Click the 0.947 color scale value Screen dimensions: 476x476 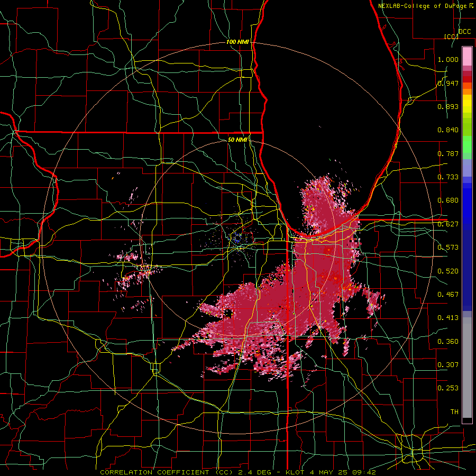click(x=448, y=83)
